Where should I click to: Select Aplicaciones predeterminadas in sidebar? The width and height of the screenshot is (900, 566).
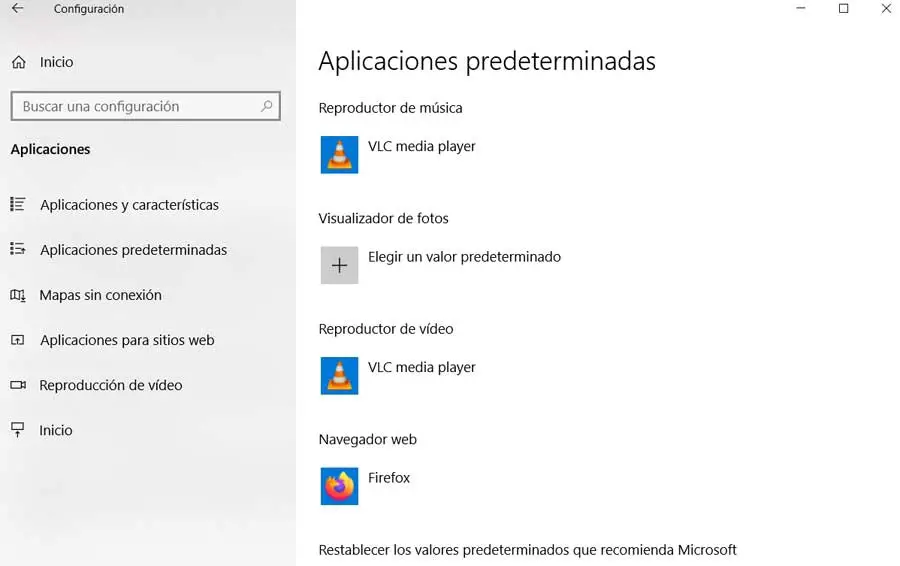tap(133, 250)
